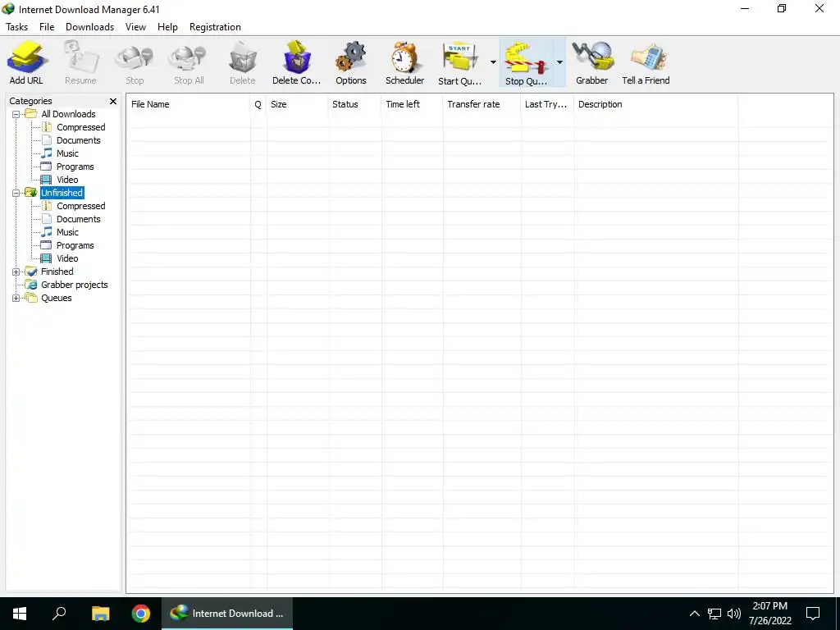This screenshot has width=840, height=630.
Task: Sort by Size column header
Action: [297, 104]
